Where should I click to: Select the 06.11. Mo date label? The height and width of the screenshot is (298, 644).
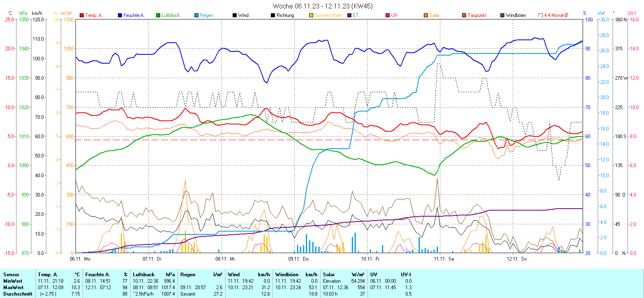pyautogui.click(x=80, y=259)
